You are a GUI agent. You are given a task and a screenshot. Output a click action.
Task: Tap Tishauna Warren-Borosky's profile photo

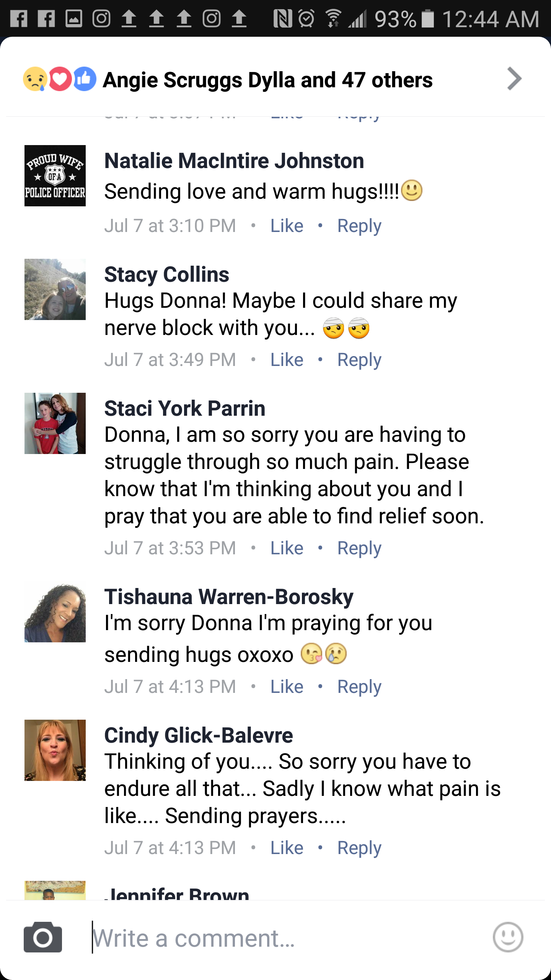click(x=55, y=613)
